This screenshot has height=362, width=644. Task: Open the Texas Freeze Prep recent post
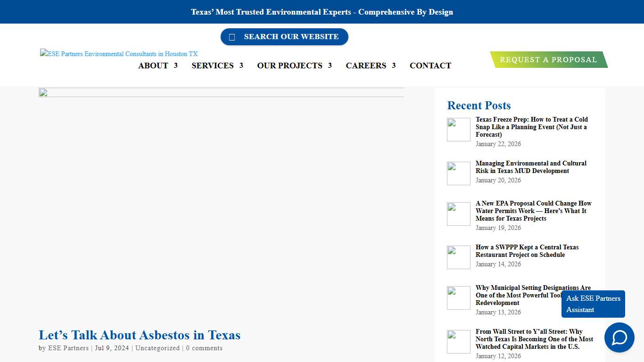(531, 127)
